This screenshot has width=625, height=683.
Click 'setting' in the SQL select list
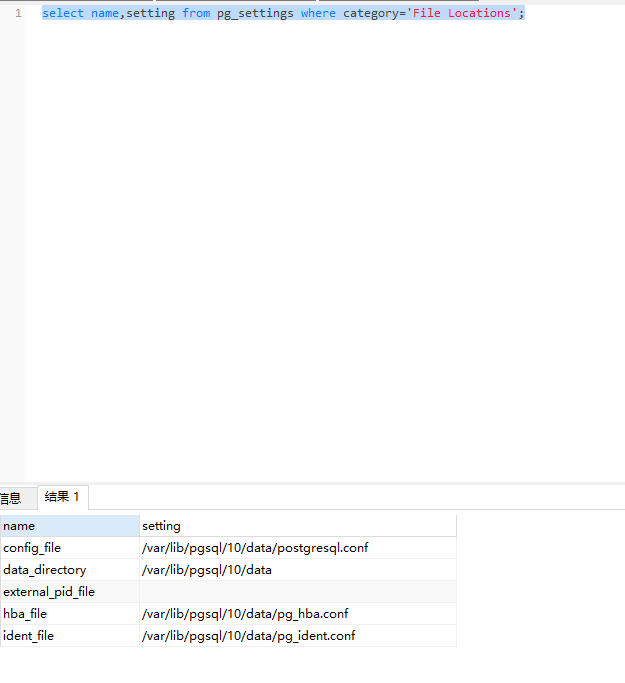(x=151, y=14)
